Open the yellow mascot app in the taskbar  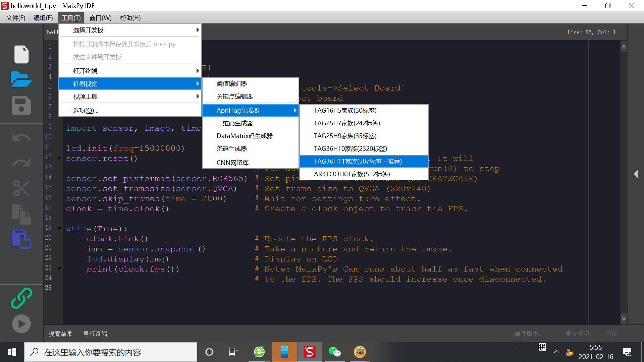click(360, 352)
